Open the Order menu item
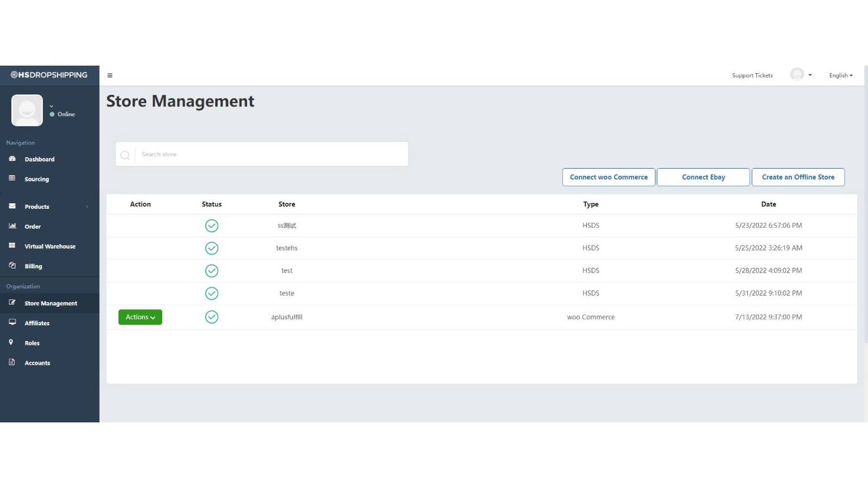This screenshot has height=488, width=868. (x=33, y=227)
